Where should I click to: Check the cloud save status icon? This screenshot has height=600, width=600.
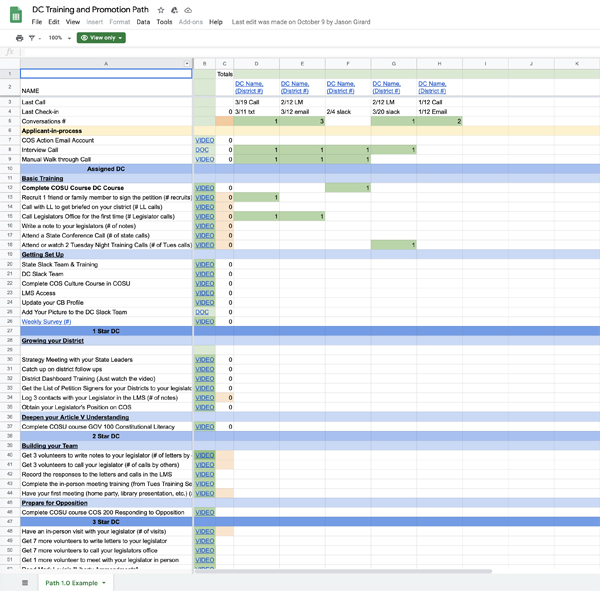pos(188,9)
